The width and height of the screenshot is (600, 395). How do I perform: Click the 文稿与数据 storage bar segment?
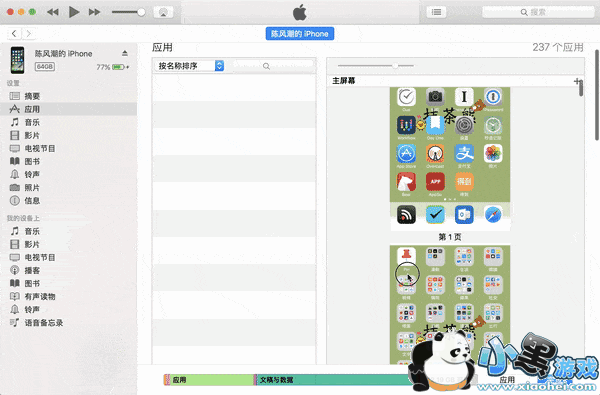click(333, 380)
